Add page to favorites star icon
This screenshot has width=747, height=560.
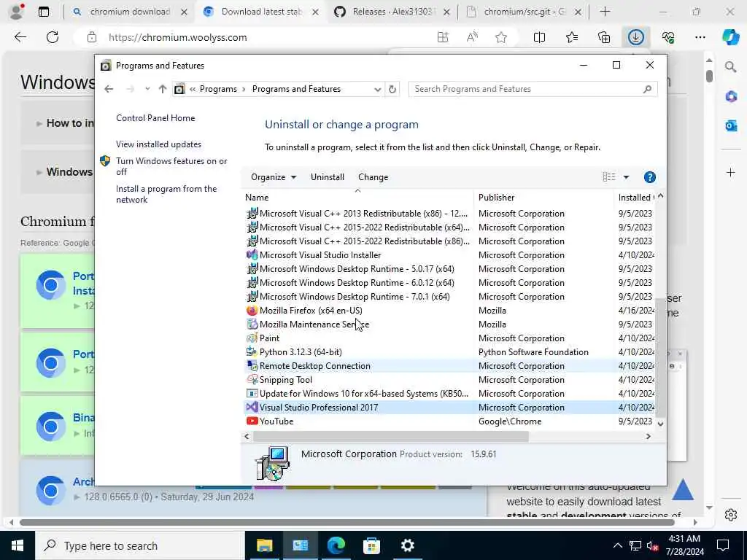click(x=500, y=37)
